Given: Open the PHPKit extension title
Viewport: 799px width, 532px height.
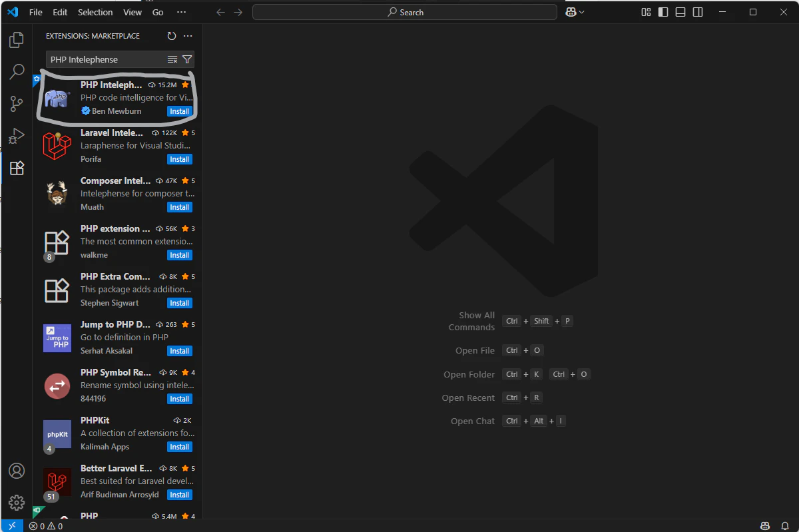Looking at the screenshot, I should pos(95,420).
